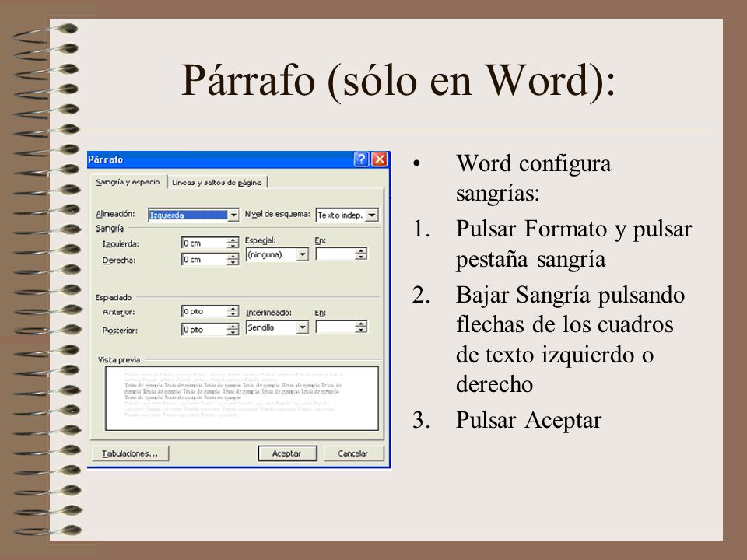Click the Posterior 0 pto spacing field
Image resolution: width=747 pixels, height=560 pixels.
coord(204,330)
